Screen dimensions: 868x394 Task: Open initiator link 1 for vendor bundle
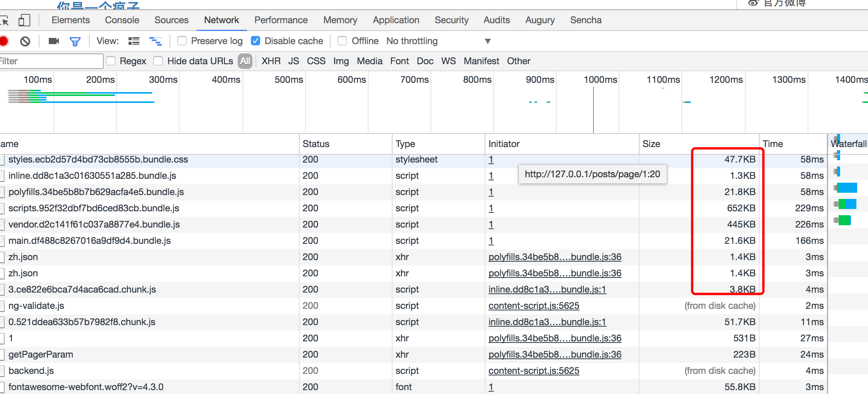click(x=491, y=224)
